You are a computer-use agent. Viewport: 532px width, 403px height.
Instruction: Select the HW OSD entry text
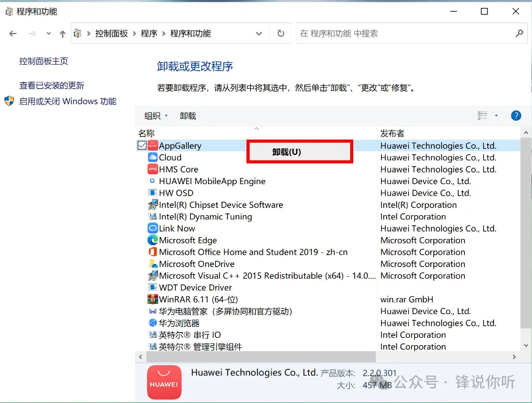(176, 193)
